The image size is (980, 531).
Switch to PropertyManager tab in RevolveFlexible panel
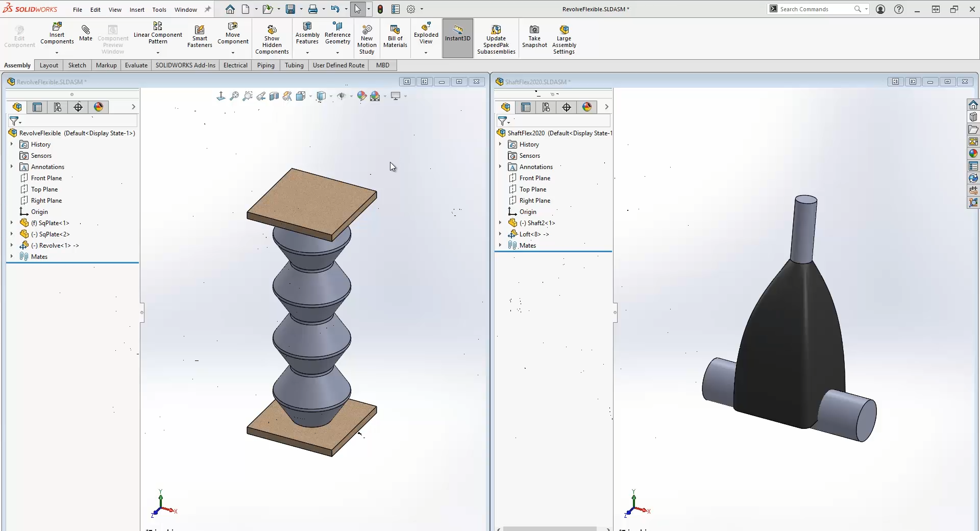coord(37,107)
